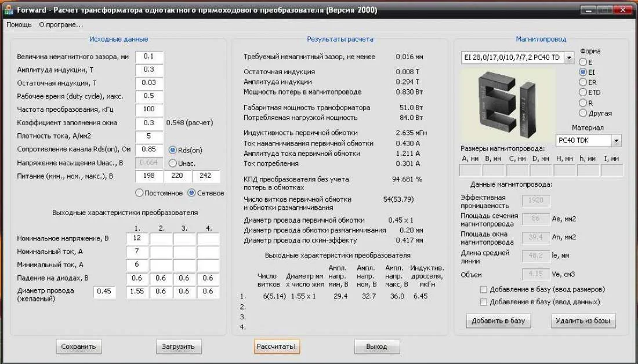Click the non-magnetic gap field 0.1
The width and height of the screenshot is (638, 364).
coord(149,57)
